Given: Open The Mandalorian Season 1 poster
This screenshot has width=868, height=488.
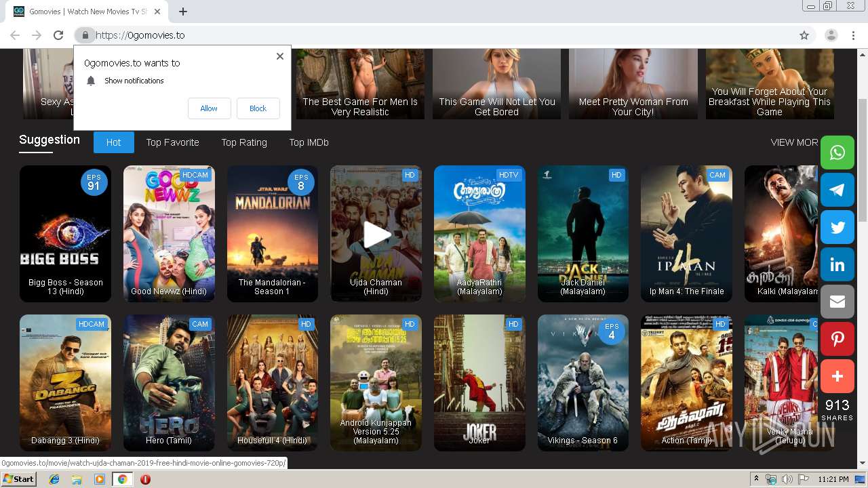Looking at the screenshot, I should point(273,234).
